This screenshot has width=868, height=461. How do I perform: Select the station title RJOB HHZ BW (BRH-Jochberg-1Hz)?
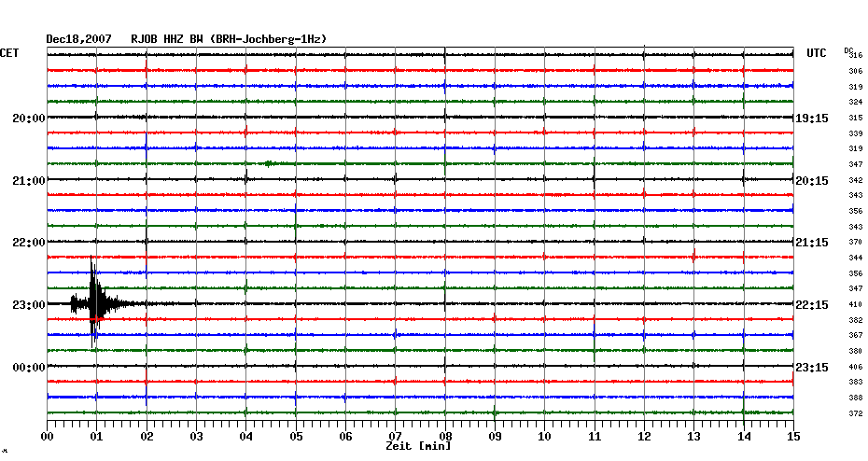229,39
